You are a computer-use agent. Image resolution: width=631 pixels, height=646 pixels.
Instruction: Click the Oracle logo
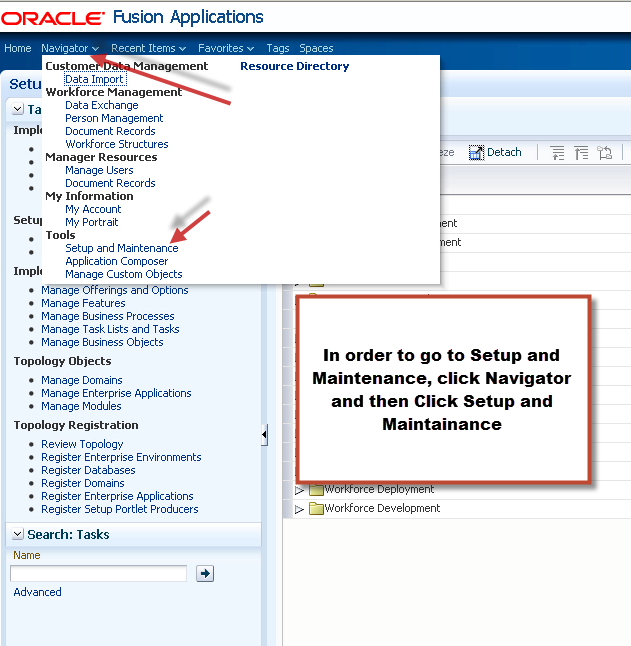click(53, 18)
